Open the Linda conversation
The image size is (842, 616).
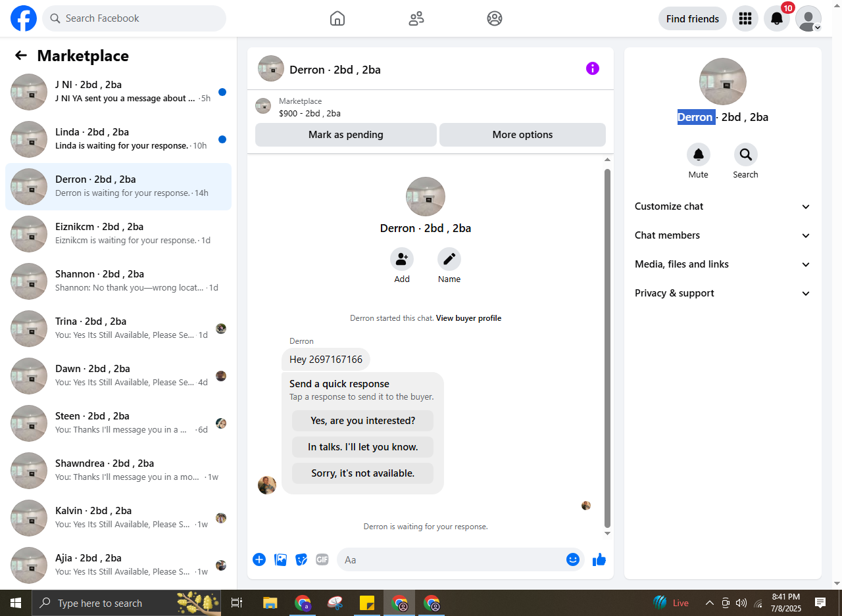[118, 139]
